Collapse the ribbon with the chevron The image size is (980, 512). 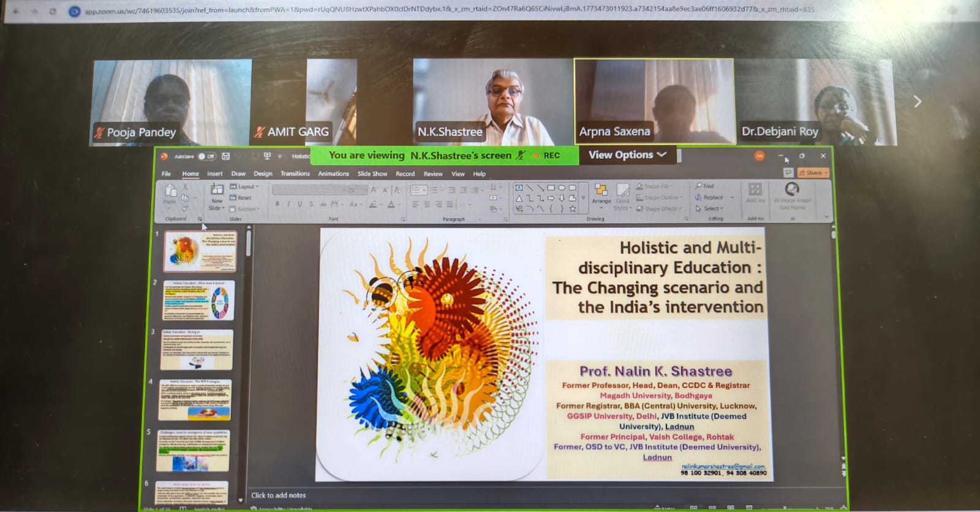[x=827, y=216]
